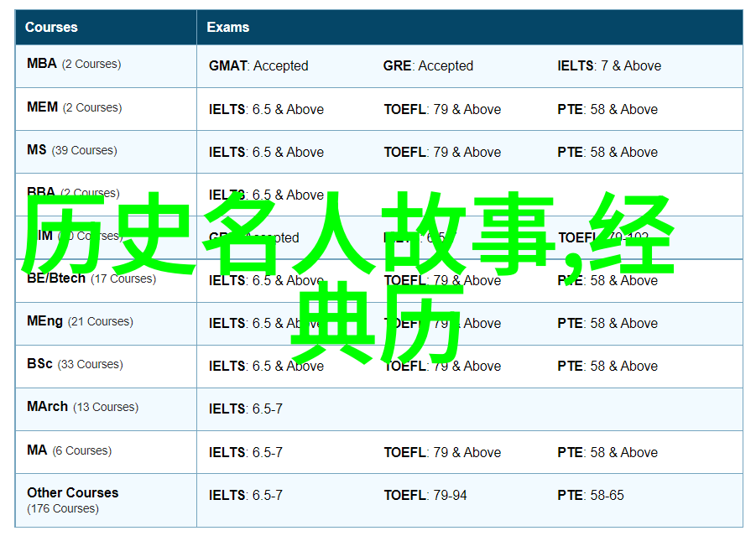Click the "PTE: 58-65" entry
756x536 pixels.
coord(591,496)
